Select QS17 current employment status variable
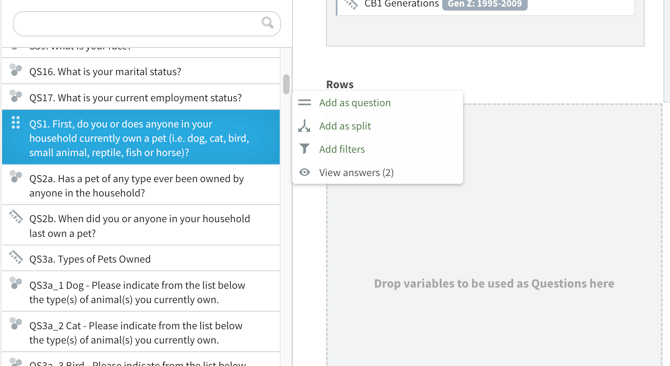Screen dimensions: 670x366 coord(141,97)
